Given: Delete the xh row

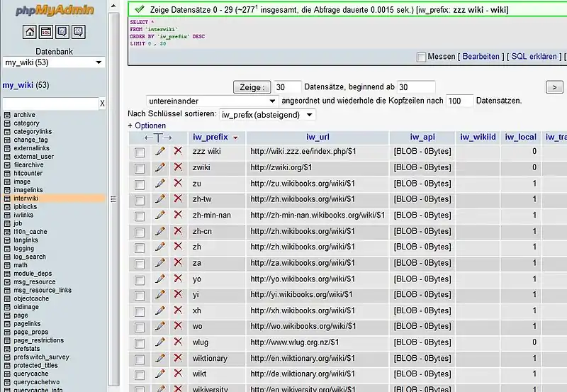Looking at the screenshot, I should point(178,310).
